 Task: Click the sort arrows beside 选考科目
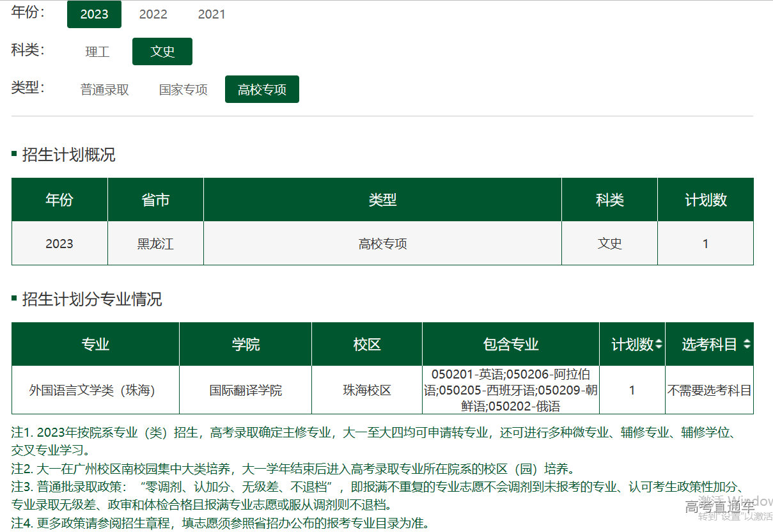tap(746, 345)
